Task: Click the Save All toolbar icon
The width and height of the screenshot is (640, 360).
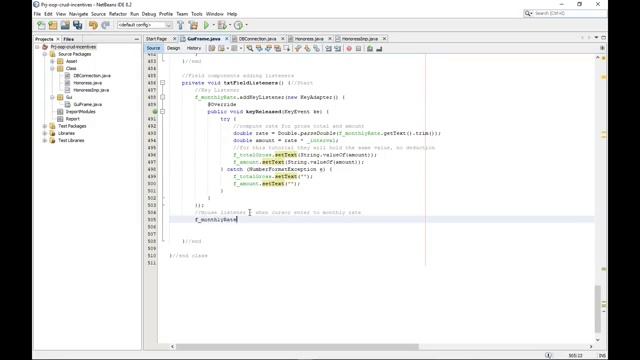Action: coord(78,25)
